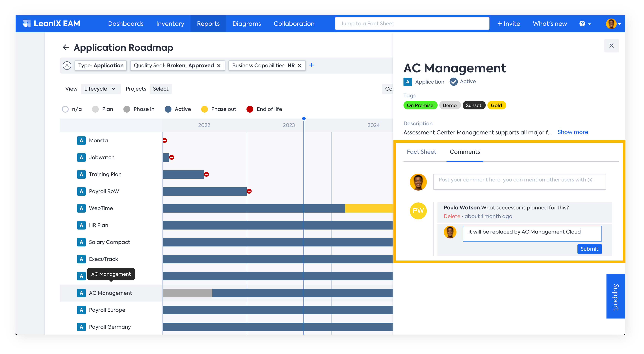The height and width of the screenshot is (354, 644).
Task: Click Paula Watson's PW avatar
Action: 418,211
